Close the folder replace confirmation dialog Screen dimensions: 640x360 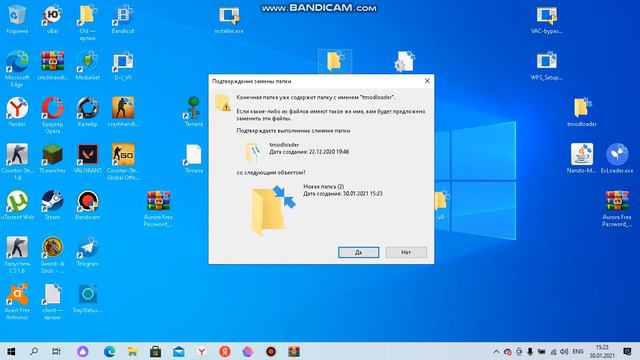[x=427, y=81]
